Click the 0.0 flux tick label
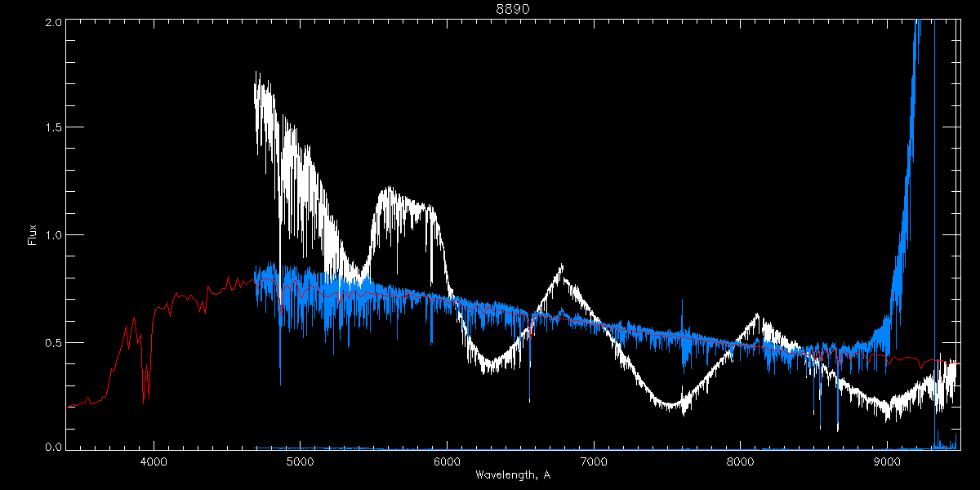The image size is (980, 490). (52, 448)
